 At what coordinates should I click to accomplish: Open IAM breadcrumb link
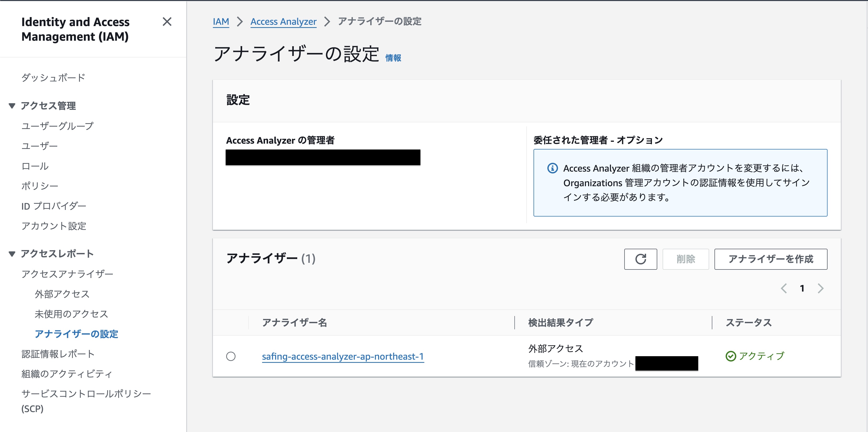tap(221, 22)
